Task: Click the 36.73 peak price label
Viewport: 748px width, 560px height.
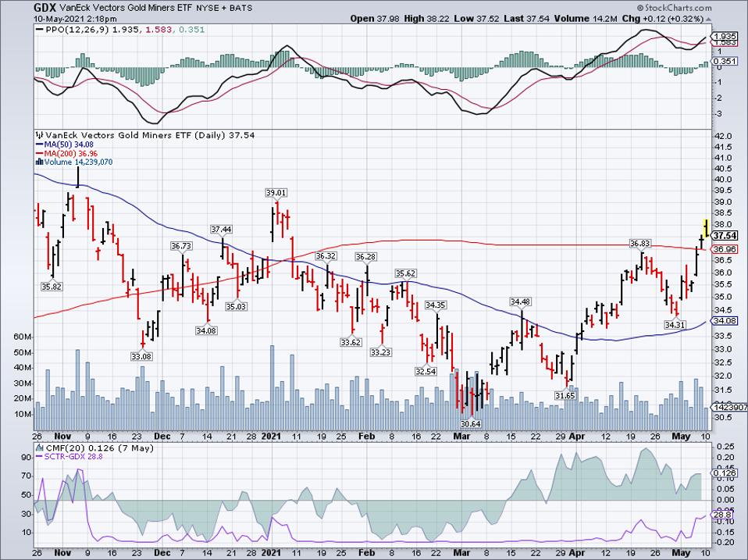Action: click(x=181, y=246)
